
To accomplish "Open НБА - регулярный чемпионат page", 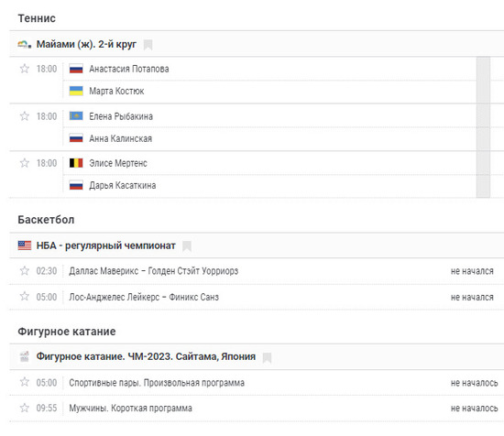I will point(105,245).
